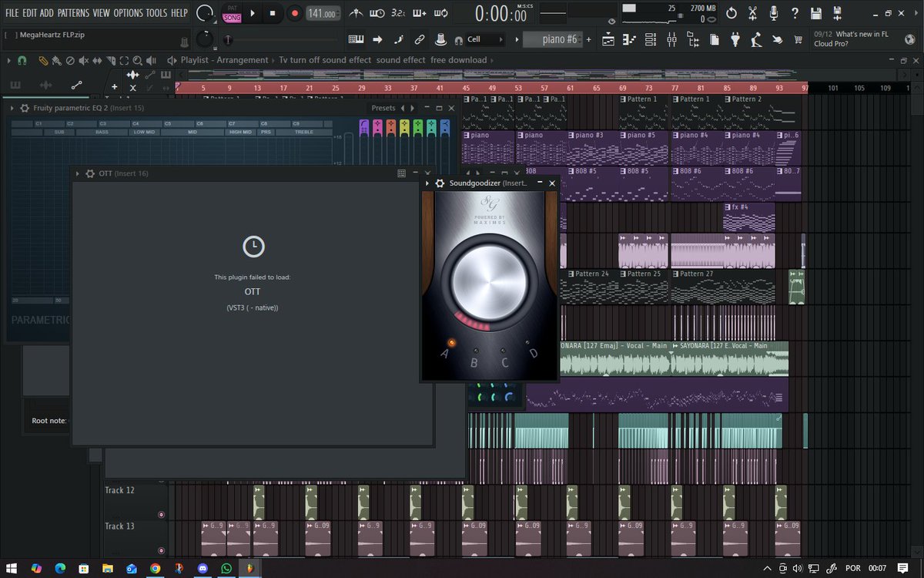Open the FILE menu

[x=12, y=13]
